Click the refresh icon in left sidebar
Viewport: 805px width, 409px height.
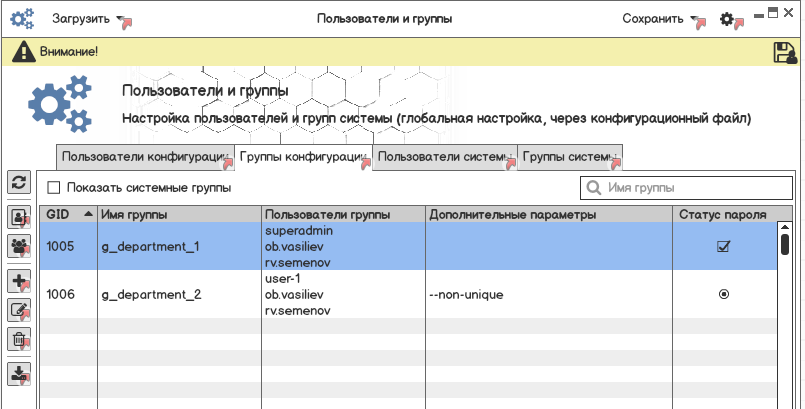click(19, 183)
